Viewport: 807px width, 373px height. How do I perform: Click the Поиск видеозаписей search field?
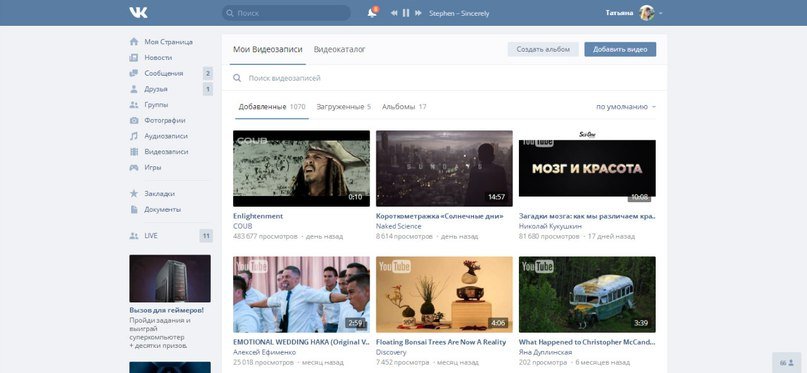[445, 78]
